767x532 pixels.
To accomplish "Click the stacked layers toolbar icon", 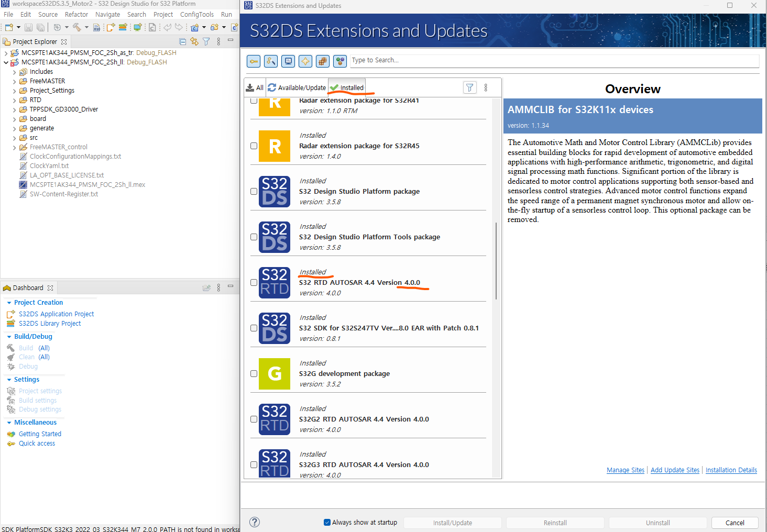I will pyautogui.click(x=123, y=27).
